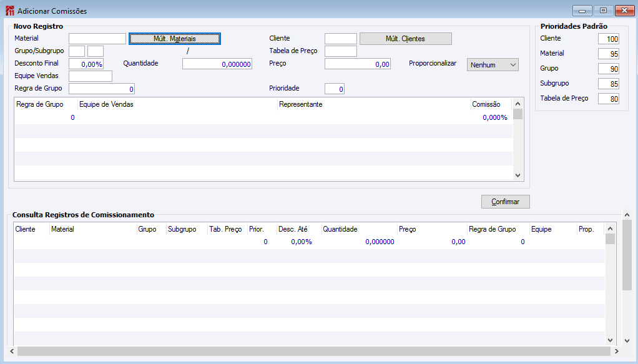Change the default Tabela de Preço priority 80

pos(609,99)
